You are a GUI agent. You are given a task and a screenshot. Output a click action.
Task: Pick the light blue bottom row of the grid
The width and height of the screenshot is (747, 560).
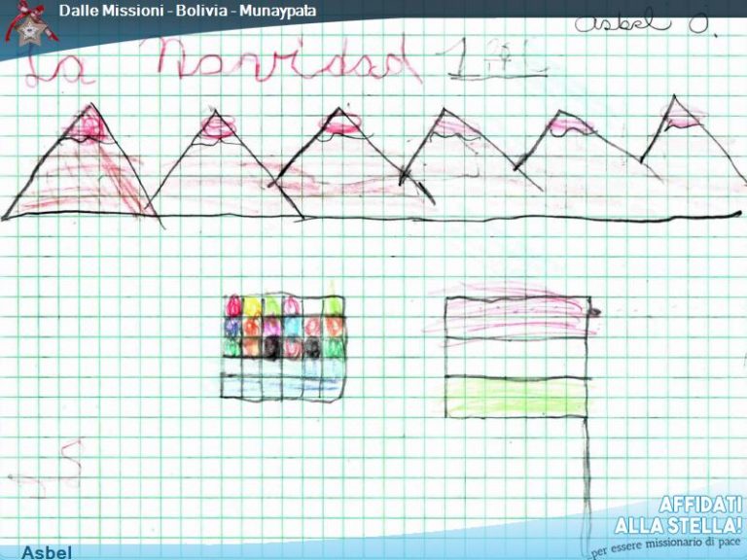click(x=284, y=387)
